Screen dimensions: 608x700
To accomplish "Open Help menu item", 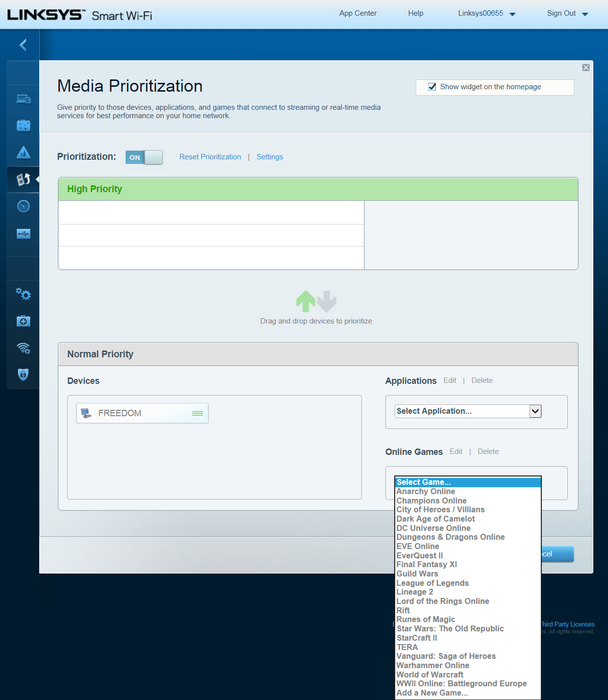I will [x=416, y=13].
